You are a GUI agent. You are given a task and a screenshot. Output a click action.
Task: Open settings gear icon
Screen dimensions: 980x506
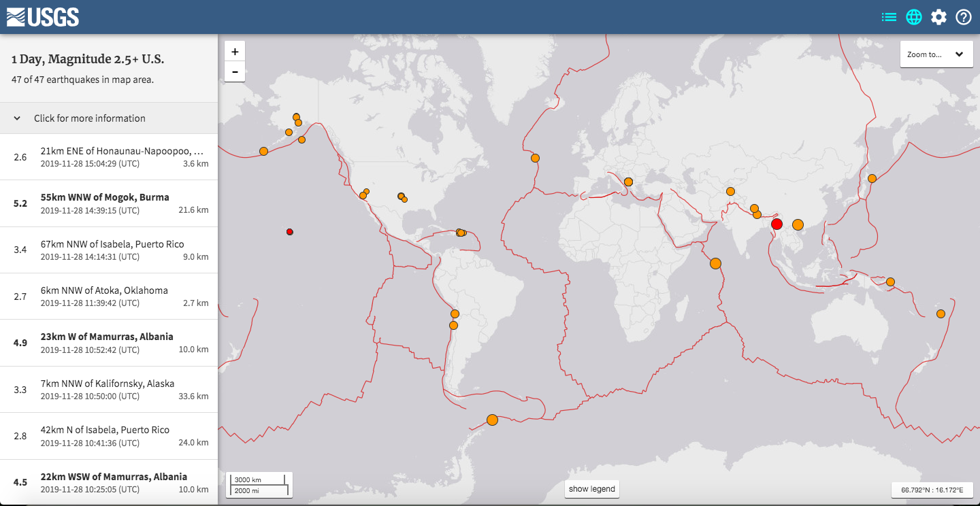pos(938,17)
